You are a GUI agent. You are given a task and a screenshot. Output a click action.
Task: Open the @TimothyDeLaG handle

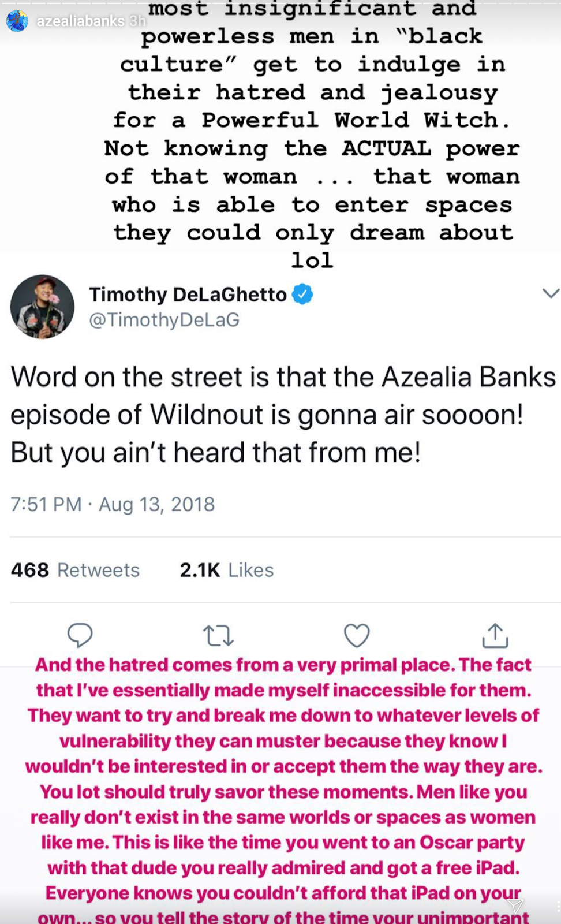click(x=164, y=320)
